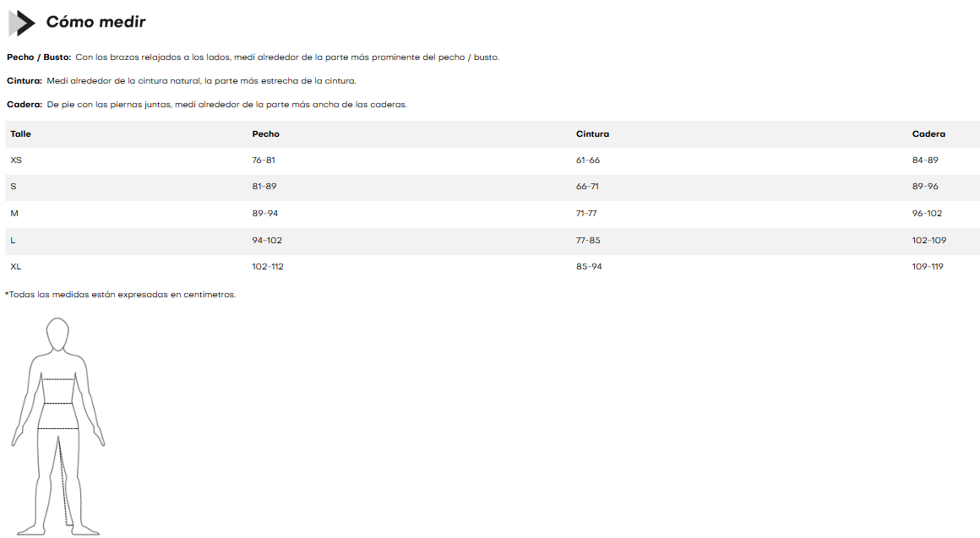Click the Cintura measuring instruction label

24,81
